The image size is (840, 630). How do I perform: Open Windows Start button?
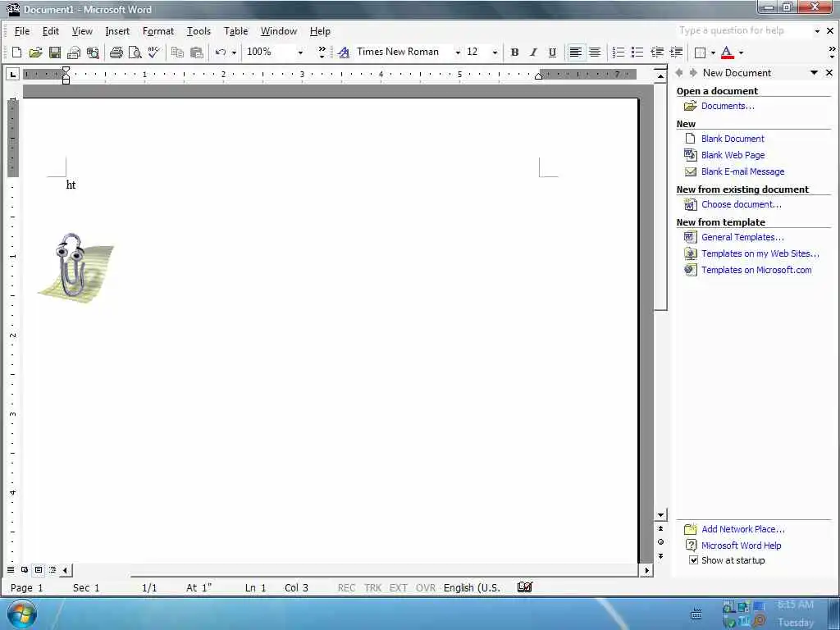(21, 614)
